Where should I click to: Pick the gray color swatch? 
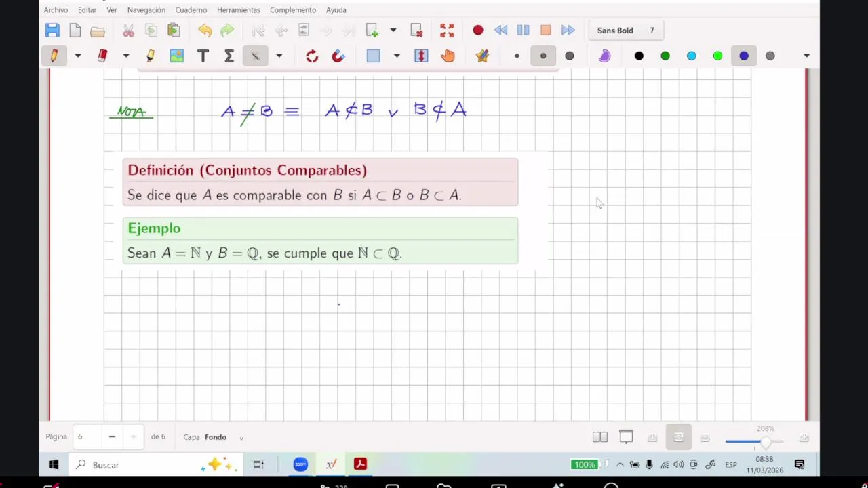point(770,56)
